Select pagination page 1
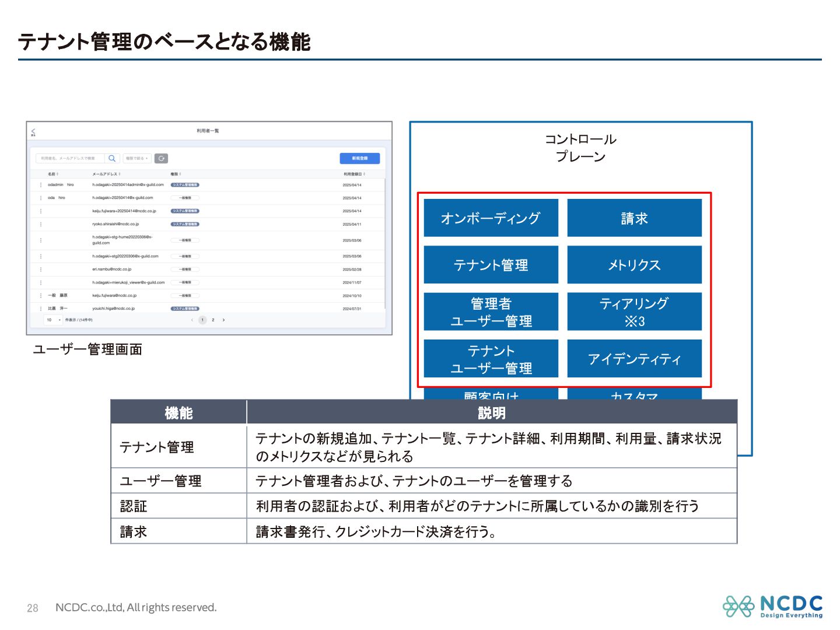The image size is (840, 630). tap(202, 320)
